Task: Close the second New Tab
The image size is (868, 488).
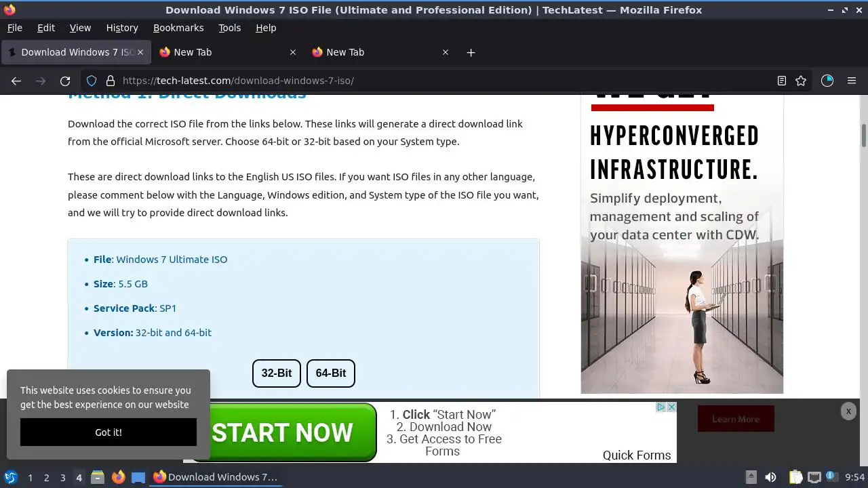Action: [x=446, y=52]
